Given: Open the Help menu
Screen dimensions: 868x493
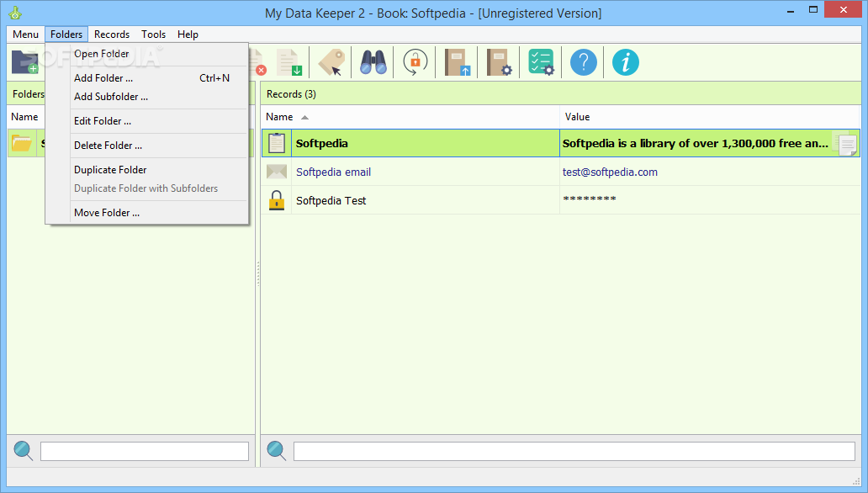Looking at the screenshot, I should click(188, 34).
